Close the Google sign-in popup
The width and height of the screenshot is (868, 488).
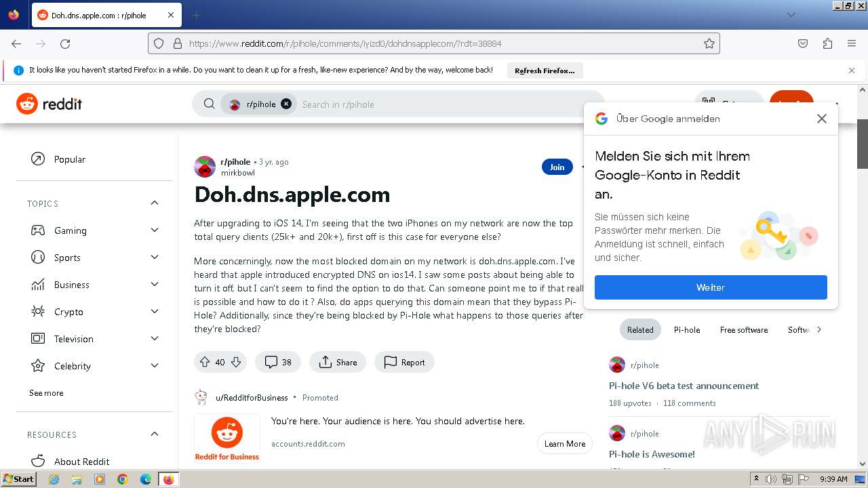point(822,119)
